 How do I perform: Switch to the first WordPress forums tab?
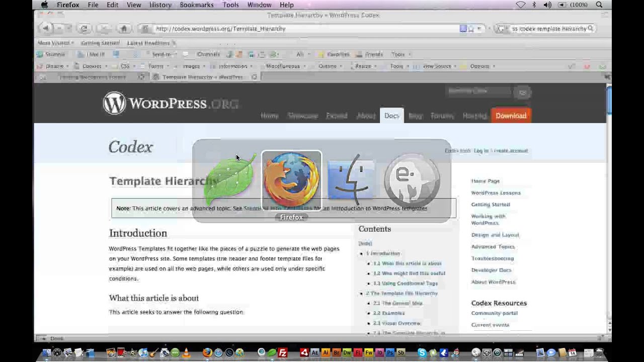point(92,77)
